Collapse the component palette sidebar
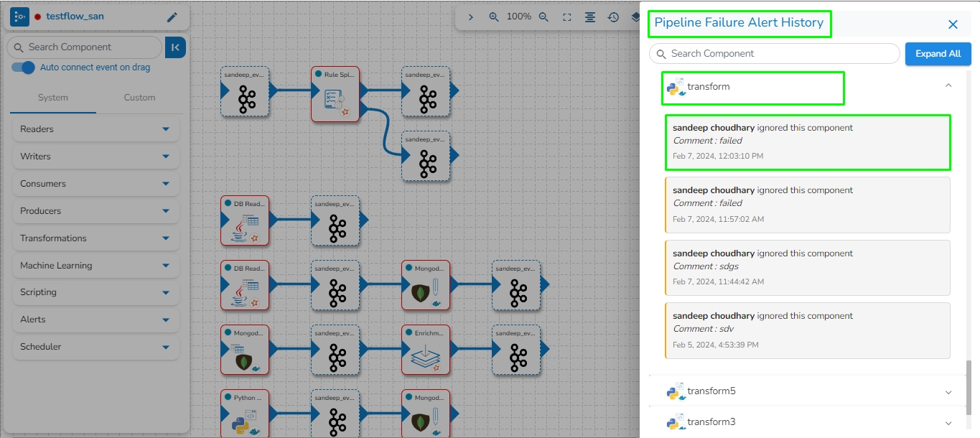 [175, 47]
